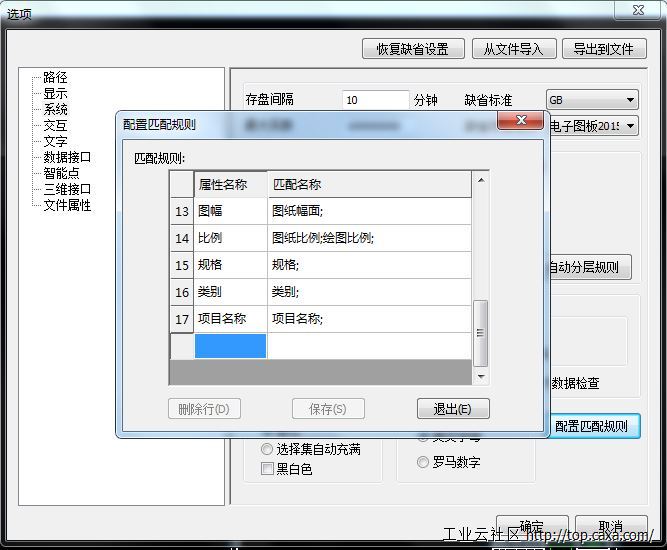Click the 类别 attribute name cell
667x550 pixels.
pyautogui.click(x=231, y=292)
